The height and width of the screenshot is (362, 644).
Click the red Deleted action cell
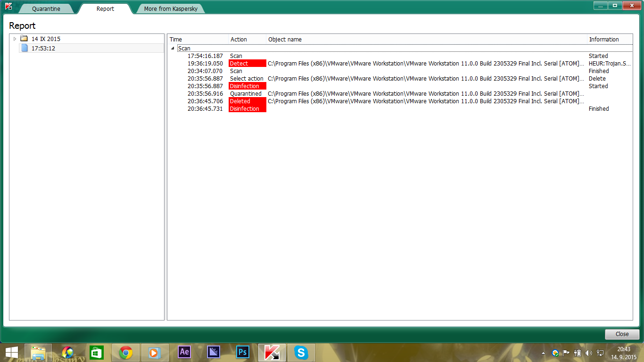point(248,101)
